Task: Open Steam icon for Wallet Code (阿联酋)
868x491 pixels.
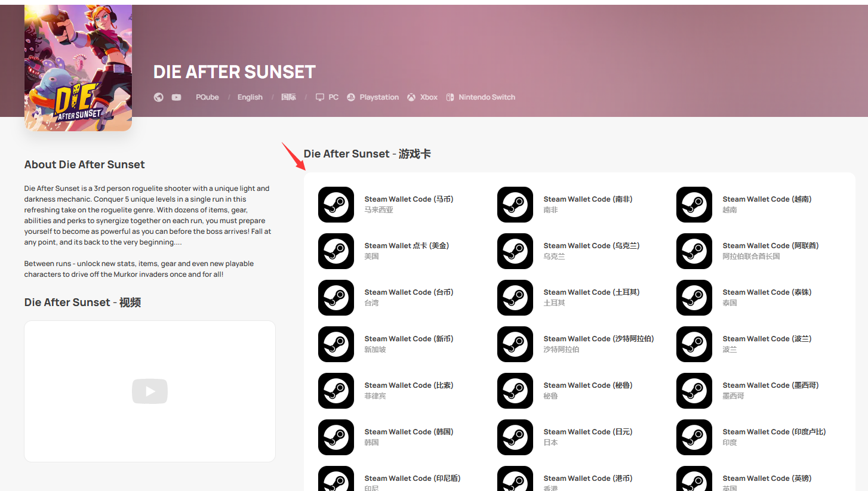Action: 694,251
